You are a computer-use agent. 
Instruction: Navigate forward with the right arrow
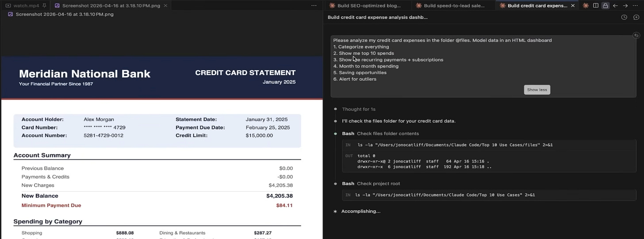625,6
